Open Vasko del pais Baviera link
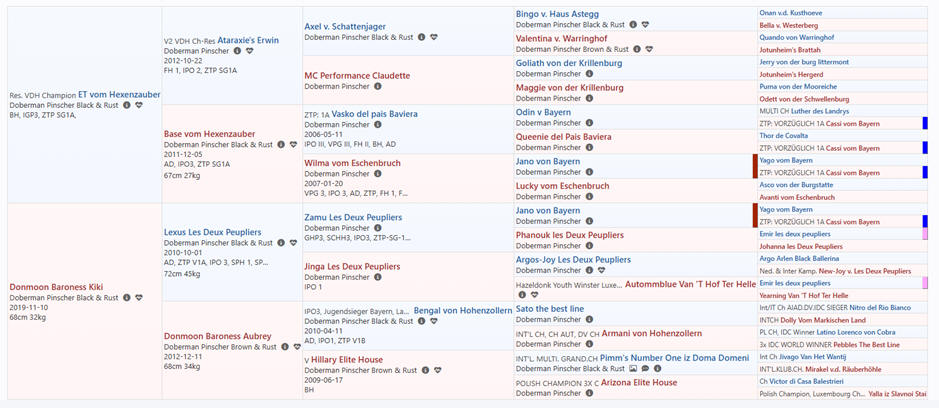Image resolution: width=939 pixels, height=408 pixels. click(375, 114)
